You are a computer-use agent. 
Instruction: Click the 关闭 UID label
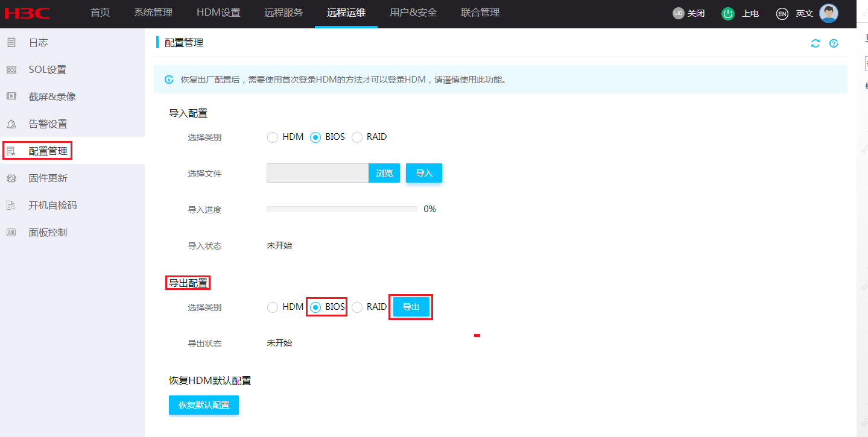tap(696, 13)
